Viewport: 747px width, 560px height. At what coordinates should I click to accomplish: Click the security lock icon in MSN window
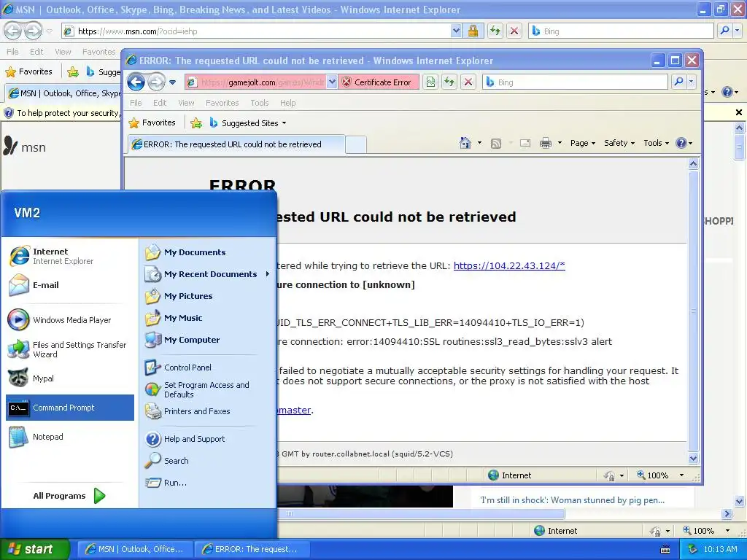(473, 31)
